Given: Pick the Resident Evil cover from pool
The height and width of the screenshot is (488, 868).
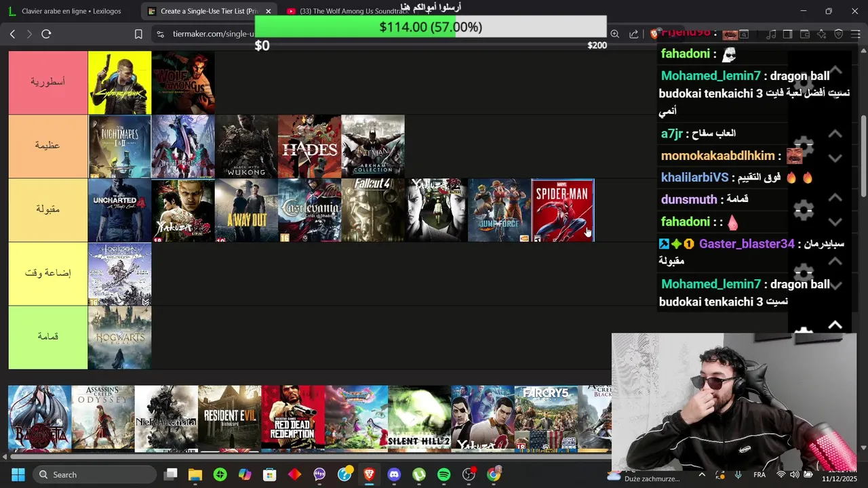Looking at the screenshot, I should 230,419.
